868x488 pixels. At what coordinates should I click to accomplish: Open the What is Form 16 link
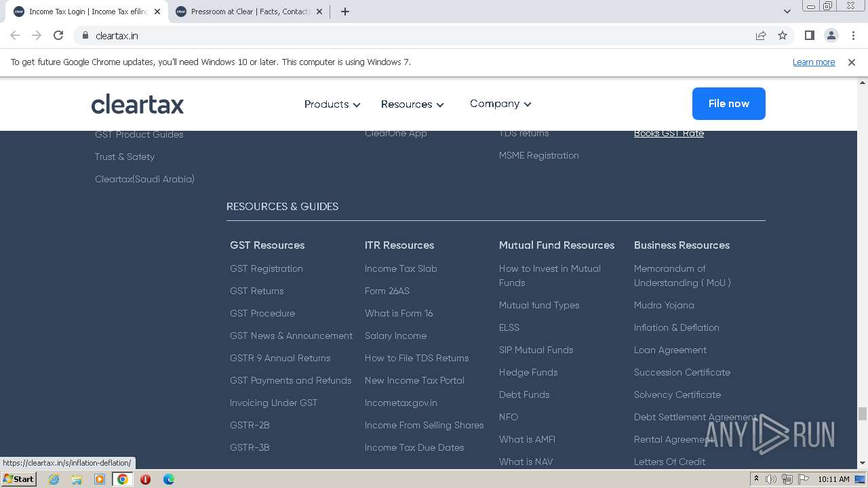[399, 313]
